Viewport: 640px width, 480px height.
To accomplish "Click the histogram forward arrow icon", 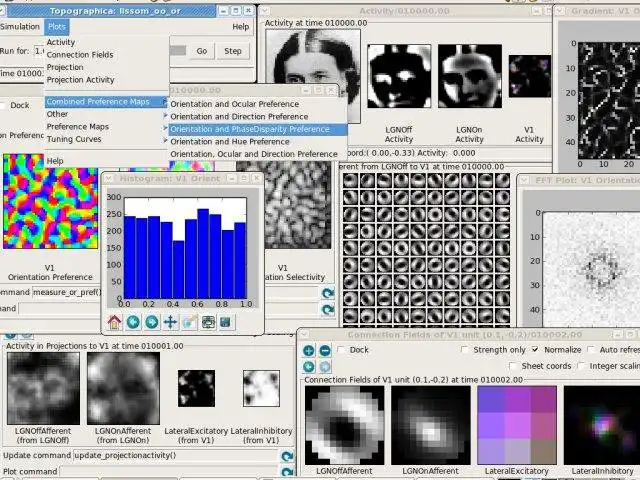I will (x=151, y=322).
